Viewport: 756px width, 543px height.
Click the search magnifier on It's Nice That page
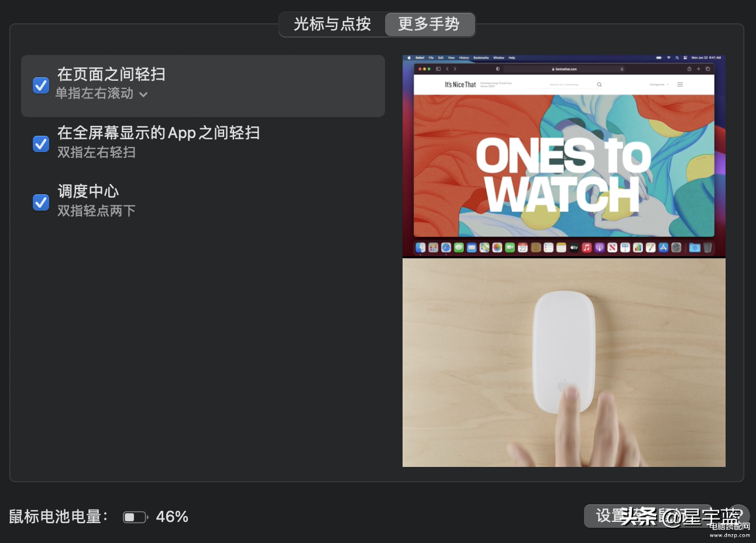click(599, 84)
